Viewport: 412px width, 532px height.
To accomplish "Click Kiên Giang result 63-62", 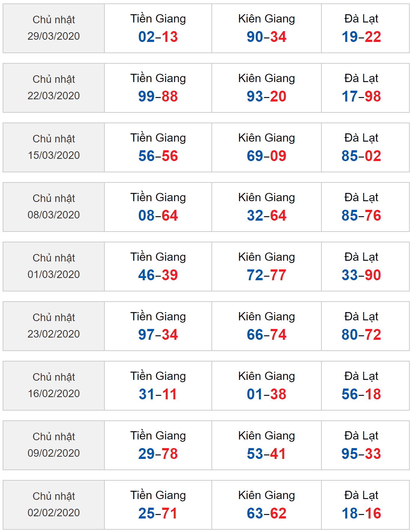I will click(x=266, y=513).
